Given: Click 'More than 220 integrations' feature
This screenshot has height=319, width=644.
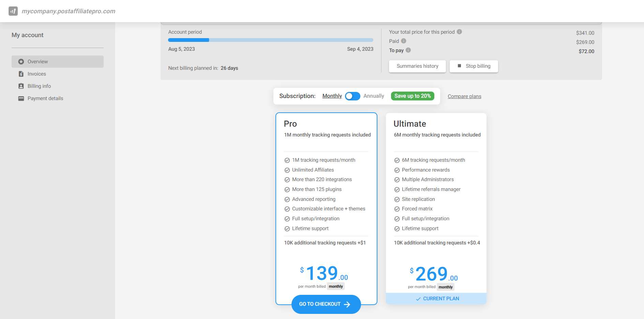Looking at the screenshot, I should tap(322, 179).
